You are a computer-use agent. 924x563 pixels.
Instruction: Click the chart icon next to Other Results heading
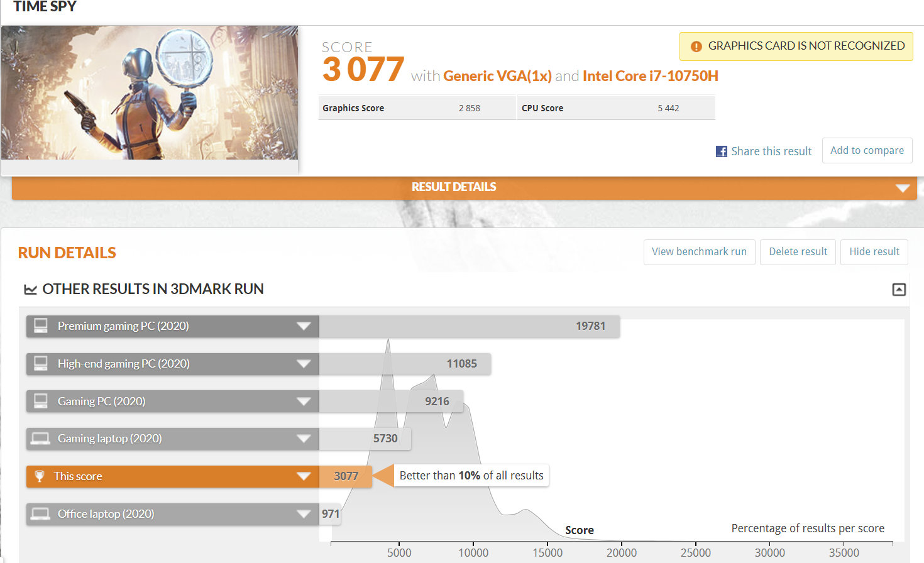(x=30, y=289)
